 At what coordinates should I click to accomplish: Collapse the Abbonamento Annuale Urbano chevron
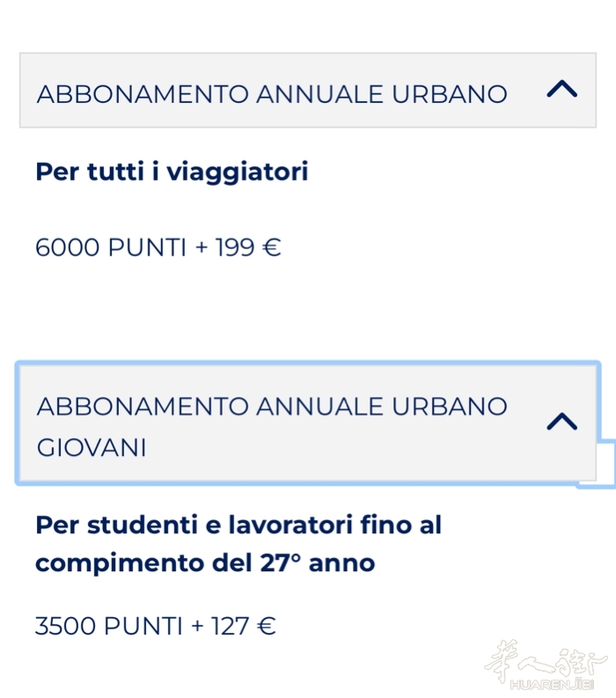pos(561,89)
